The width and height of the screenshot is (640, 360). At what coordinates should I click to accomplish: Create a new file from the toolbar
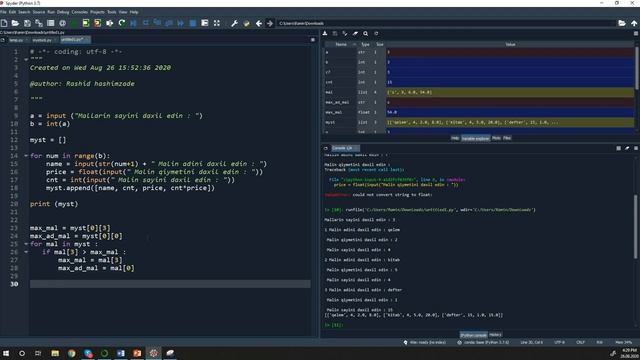pos(4,23)
